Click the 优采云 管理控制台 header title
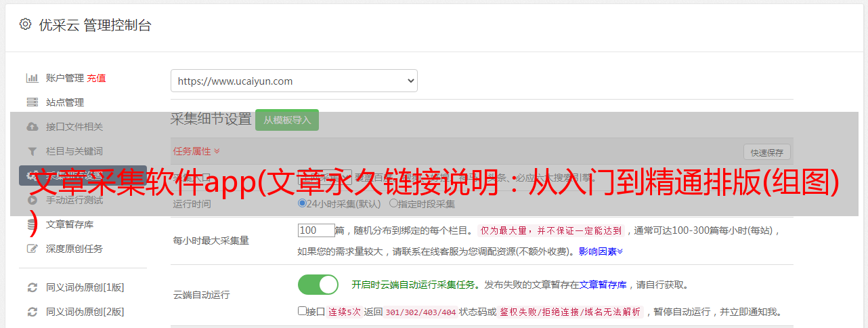 [x=95, y=25]
